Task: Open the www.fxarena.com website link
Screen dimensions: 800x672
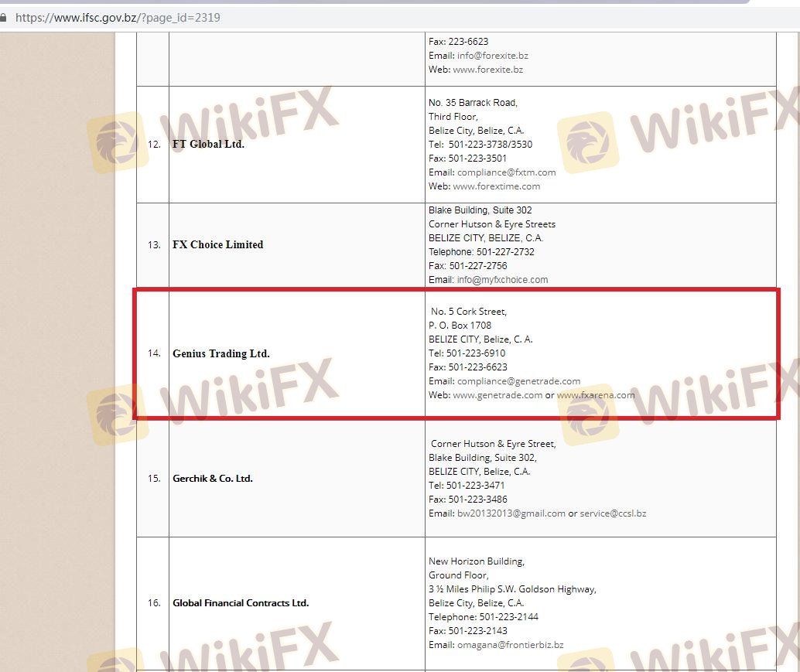Action: pyautogui.click(x=596, y=395)
